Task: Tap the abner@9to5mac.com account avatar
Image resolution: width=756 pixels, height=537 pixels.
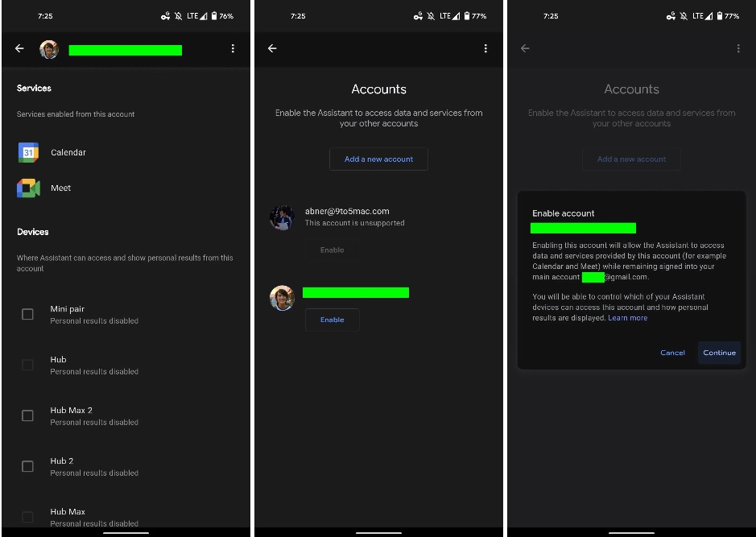Action: click(282, 217)
